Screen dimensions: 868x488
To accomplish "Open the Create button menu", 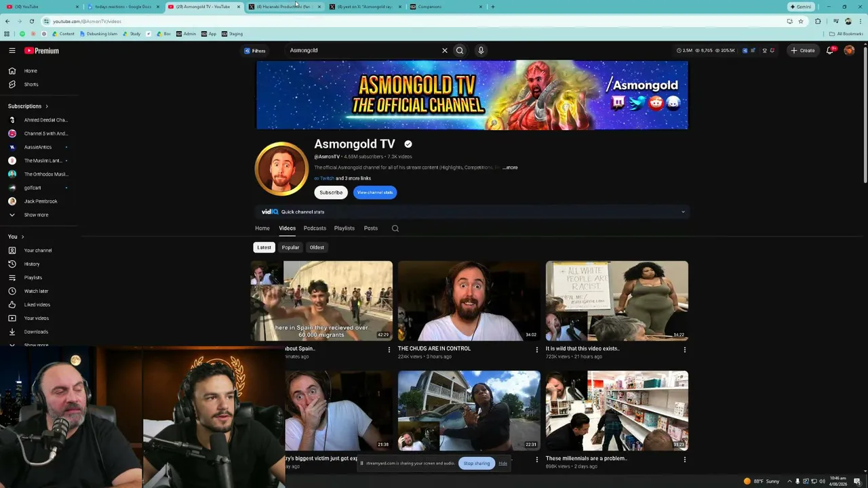I will pyautogui.click(x=802, y=50).
